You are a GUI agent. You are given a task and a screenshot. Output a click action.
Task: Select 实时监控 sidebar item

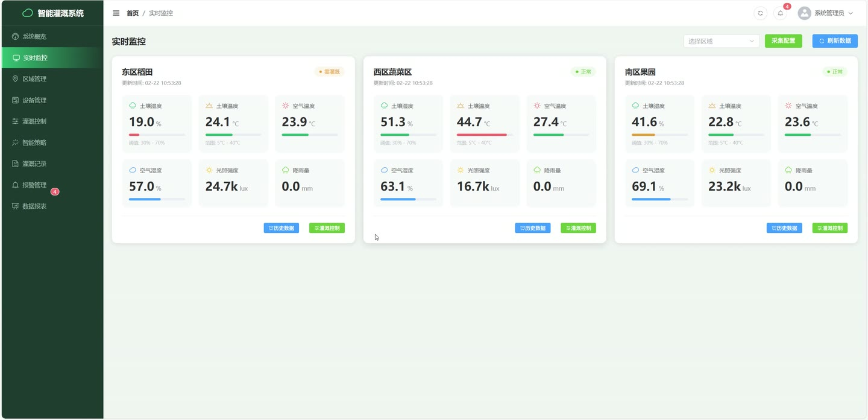coord(52,58)
